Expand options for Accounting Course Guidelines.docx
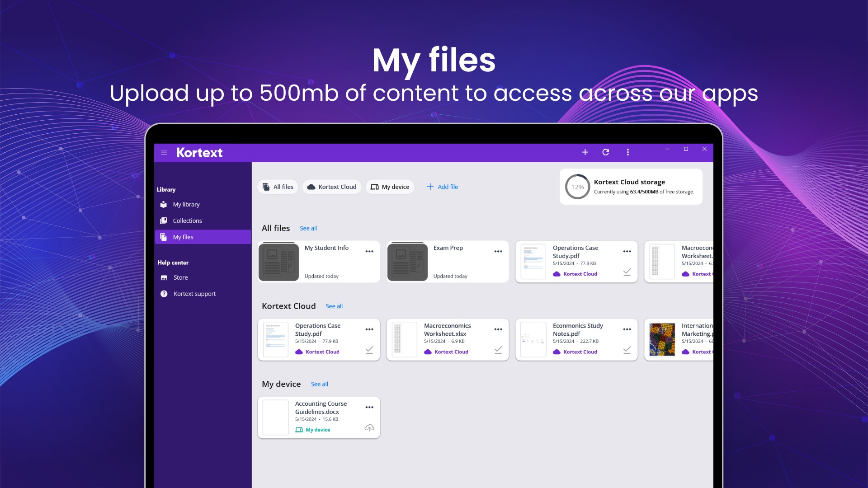Viewport: 868px width, 488px height. (x=369, y=408)
